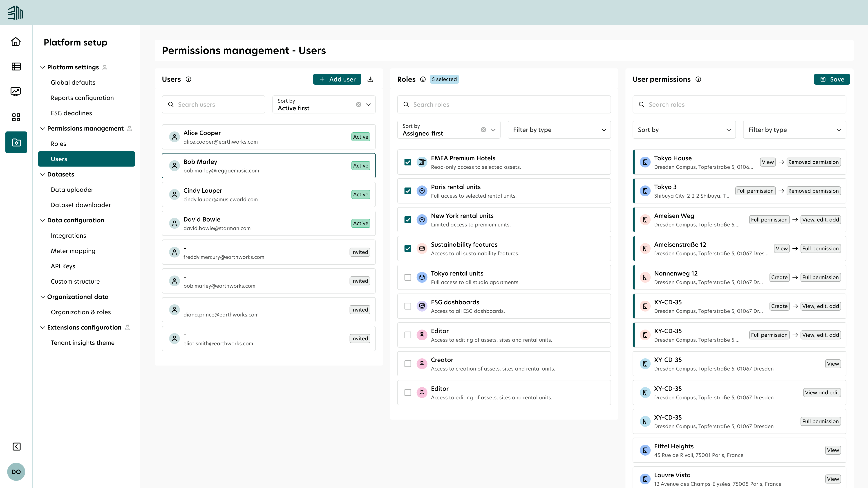The width and height of the screenshot is (868, 488).
Task: Open the Roles Sort by dropdown
Action: click(448, 130)
